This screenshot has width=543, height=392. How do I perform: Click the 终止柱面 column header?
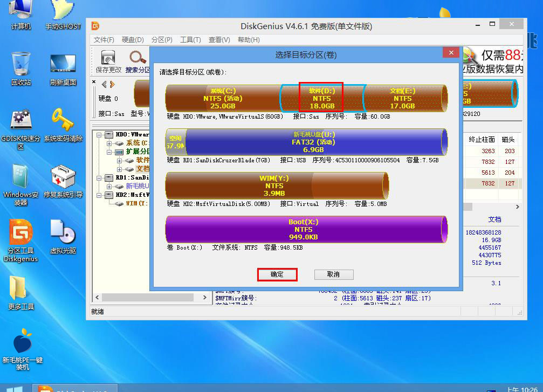(482, 140)
